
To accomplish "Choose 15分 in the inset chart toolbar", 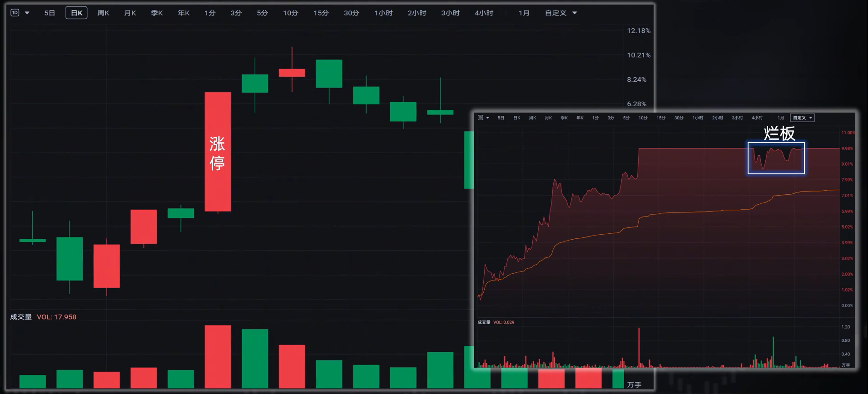I will [661, 118].
